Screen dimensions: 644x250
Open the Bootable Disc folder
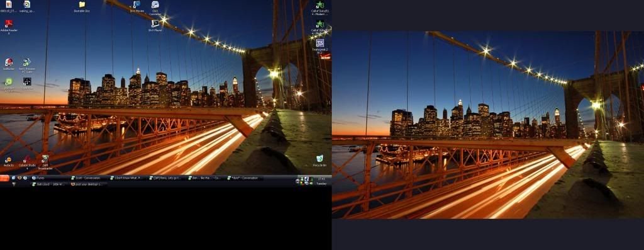pos(82,6)
